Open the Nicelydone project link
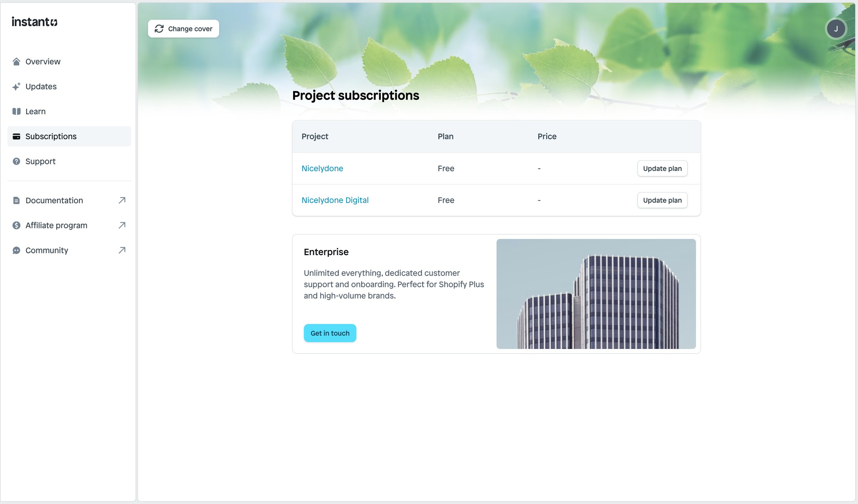This screenshot has height=504, width=858. pos(322,168)
